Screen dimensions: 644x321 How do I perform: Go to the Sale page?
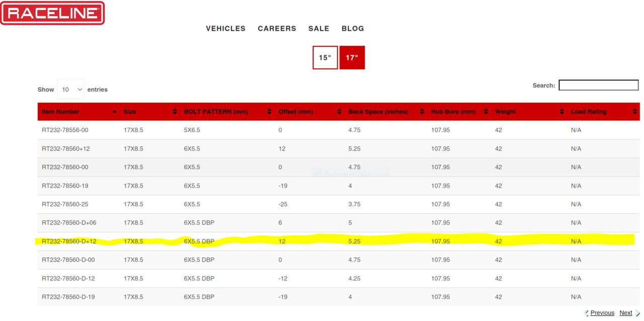pos(319,29)
